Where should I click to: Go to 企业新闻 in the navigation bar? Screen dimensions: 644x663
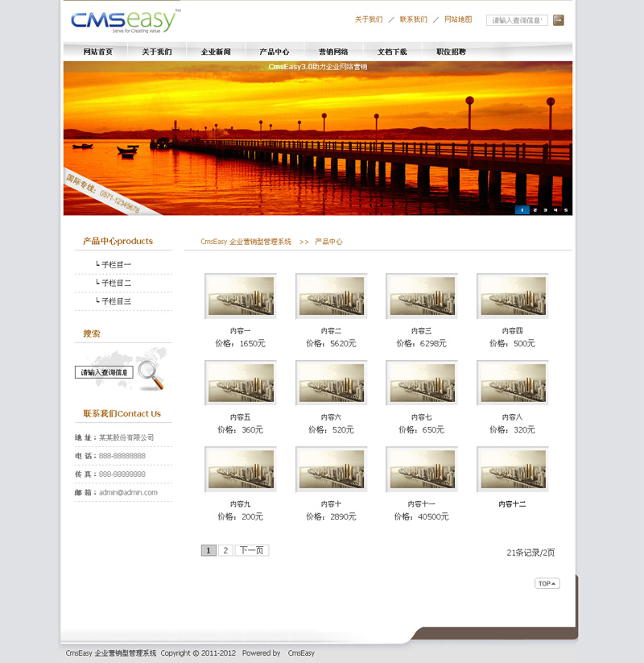[x=216, y=52]
